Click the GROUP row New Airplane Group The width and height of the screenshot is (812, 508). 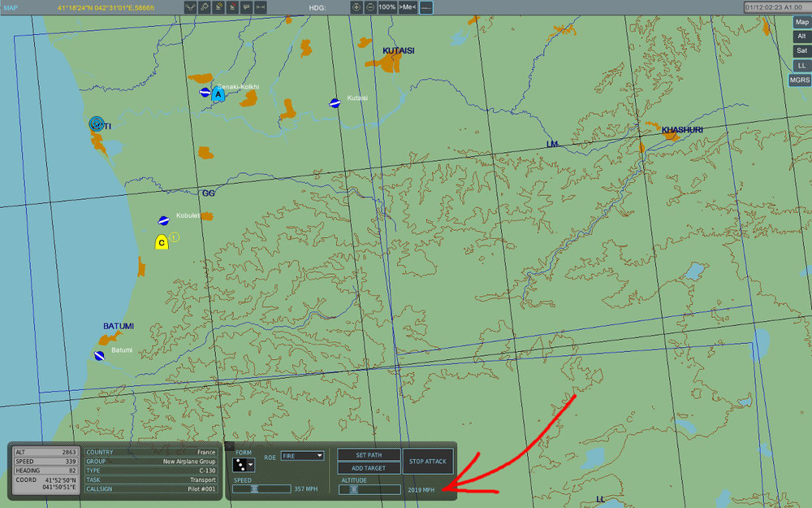[151, 462]
